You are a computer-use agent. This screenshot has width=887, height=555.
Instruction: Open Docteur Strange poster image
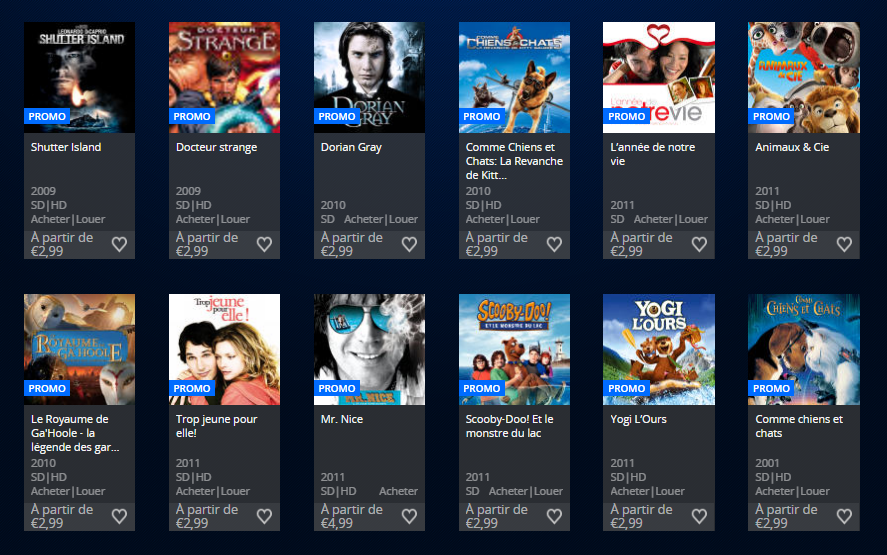click(x=224, y=78)
